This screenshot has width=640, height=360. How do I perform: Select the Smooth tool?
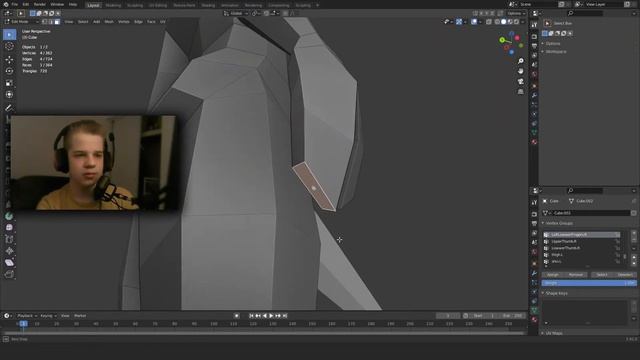pos(9,227)
